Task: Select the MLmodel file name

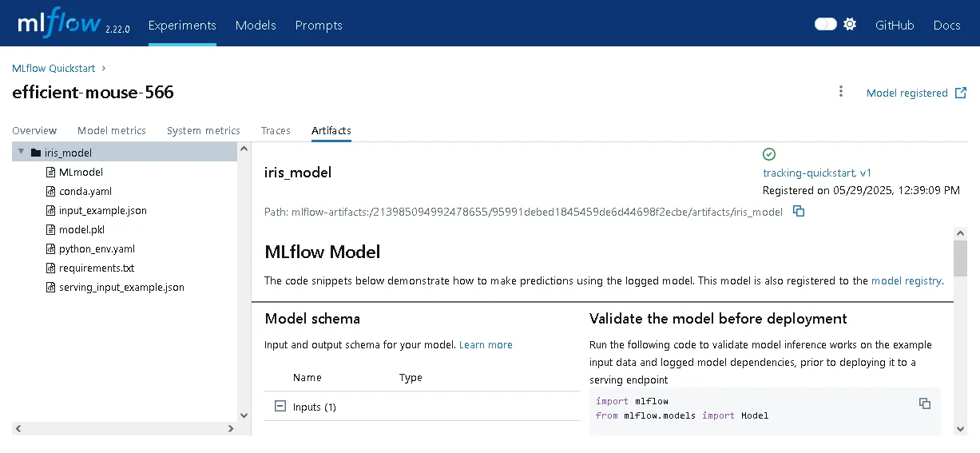Action: coord(81,172)
